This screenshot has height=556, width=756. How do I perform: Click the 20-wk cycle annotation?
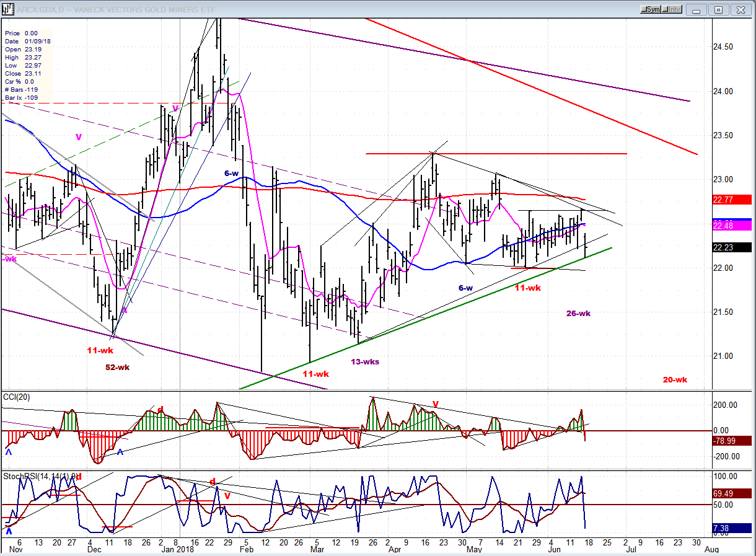coord(675,380)
